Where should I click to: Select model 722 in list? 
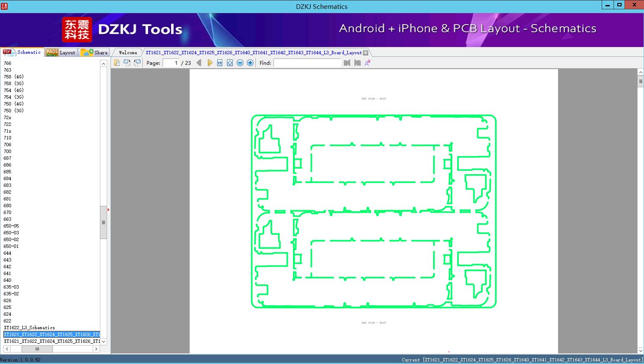pos(8,124)
